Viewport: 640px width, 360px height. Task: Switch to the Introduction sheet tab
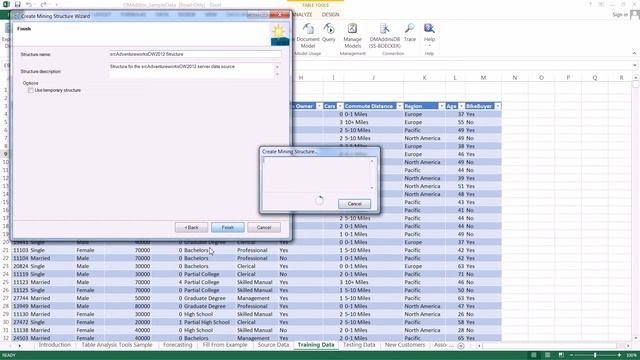click(x=55, y=345)
